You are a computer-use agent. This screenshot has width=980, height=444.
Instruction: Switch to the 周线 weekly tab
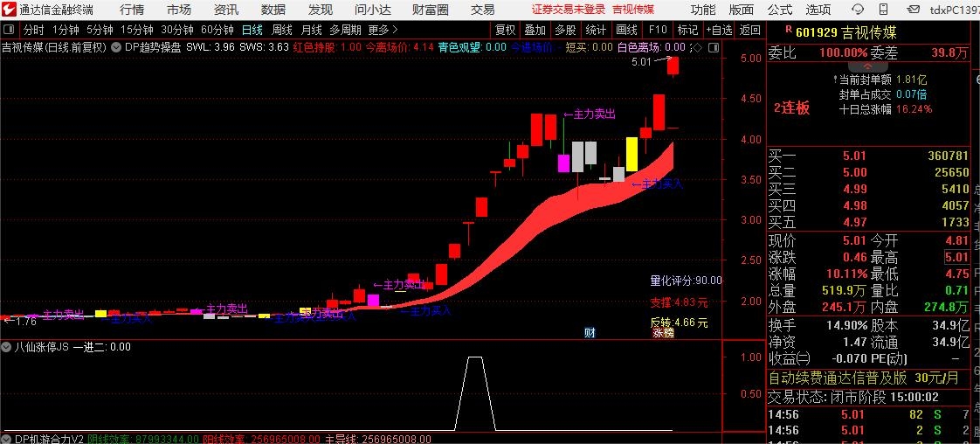tap(282, 30)
